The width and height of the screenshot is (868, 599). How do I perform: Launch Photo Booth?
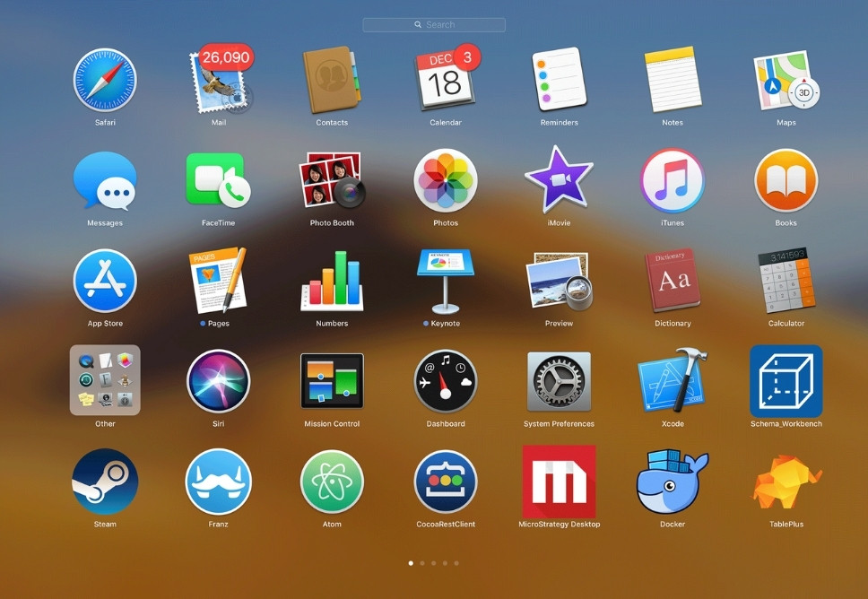[x=332, y=180]
